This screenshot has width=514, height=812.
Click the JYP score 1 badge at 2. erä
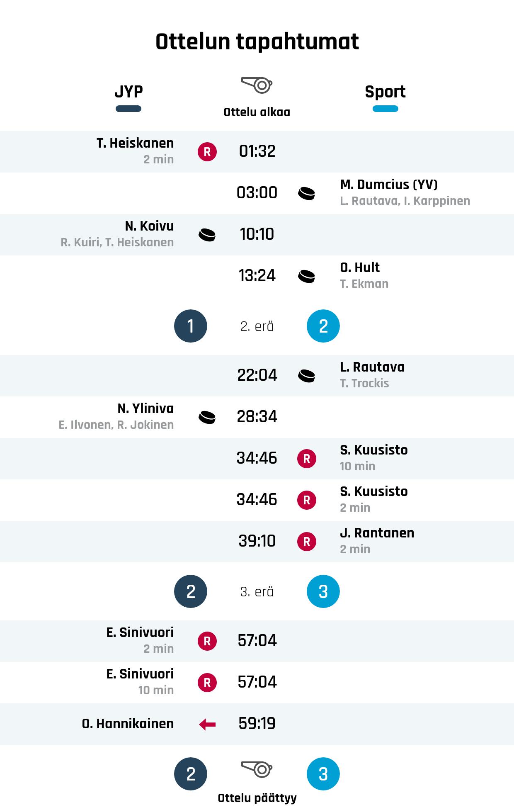(x=191, y=326)
